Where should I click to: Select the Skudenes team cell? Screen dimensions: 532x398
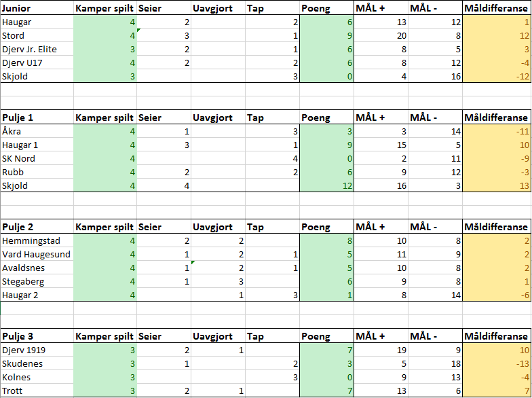click(x=37, y=363)
